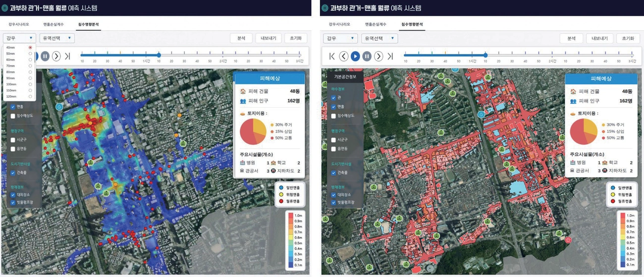Switch to 맨홀손실계수 tab in right window

(376, 24)
